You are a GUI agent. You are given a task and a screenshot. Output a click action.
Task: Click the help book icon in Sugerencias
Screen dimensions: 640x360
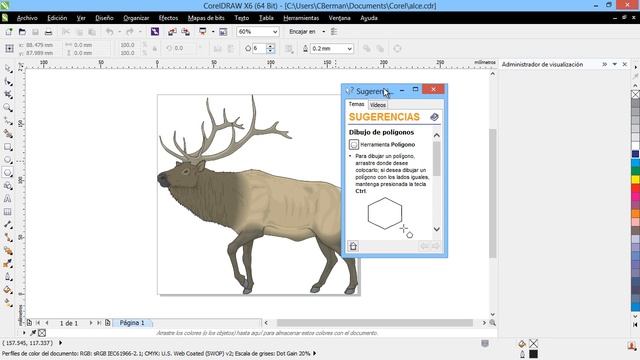pyautogui.click(x=434, y=117)
